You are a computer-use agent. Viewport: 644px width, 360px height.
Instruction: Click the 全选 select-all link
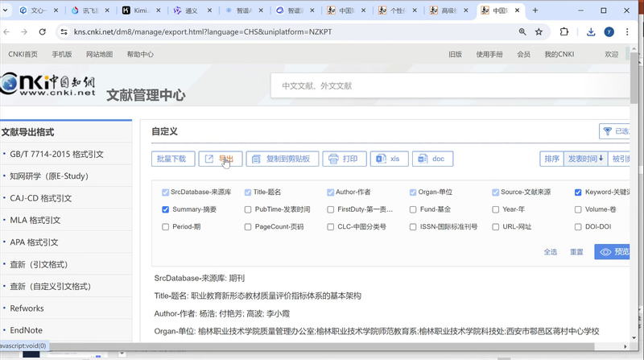pos(550,252)
